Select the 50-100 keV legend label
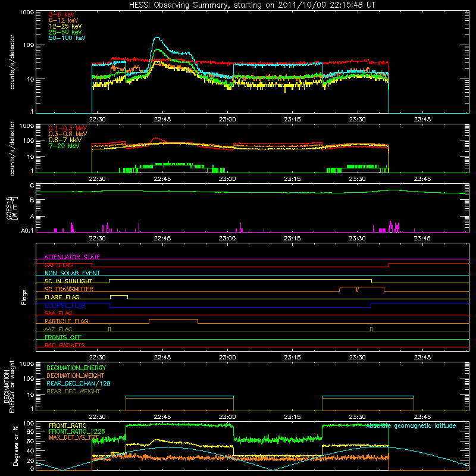Viewport: 476px width, 476px height. tap(67, 38)
